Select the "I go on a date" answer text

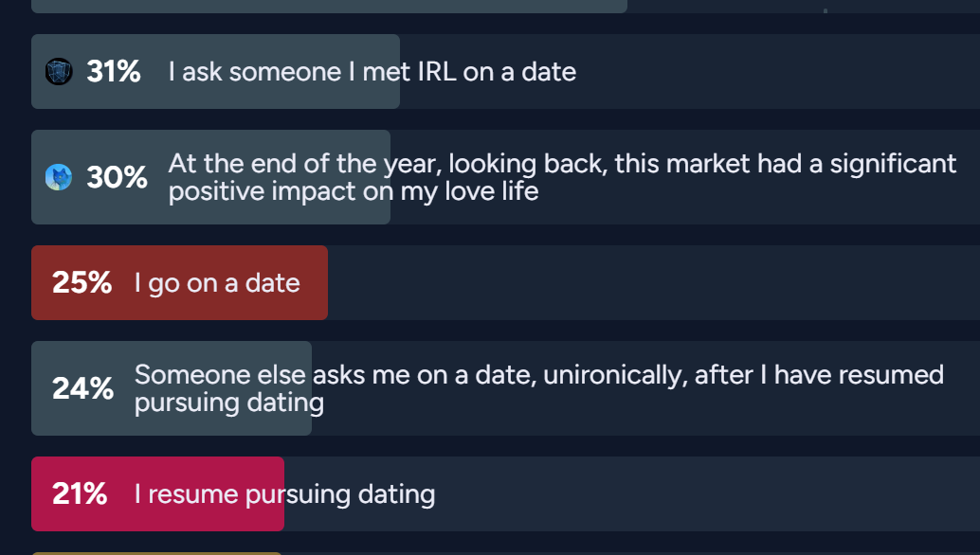point(217,282)
